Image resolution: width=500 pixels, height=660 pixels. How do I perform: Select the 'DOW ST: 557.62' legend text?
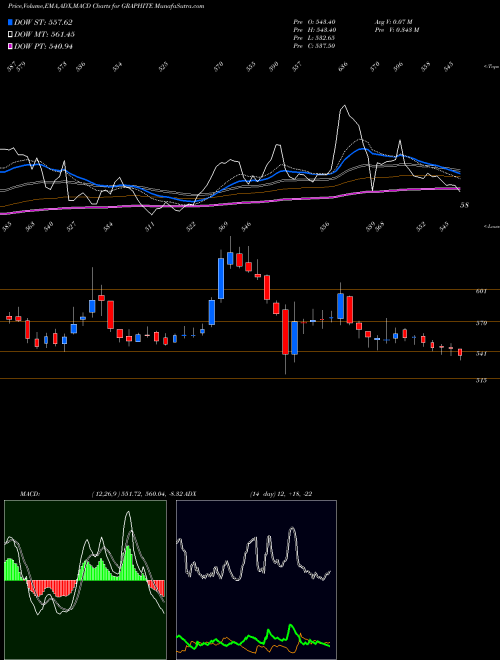[43, 22]
